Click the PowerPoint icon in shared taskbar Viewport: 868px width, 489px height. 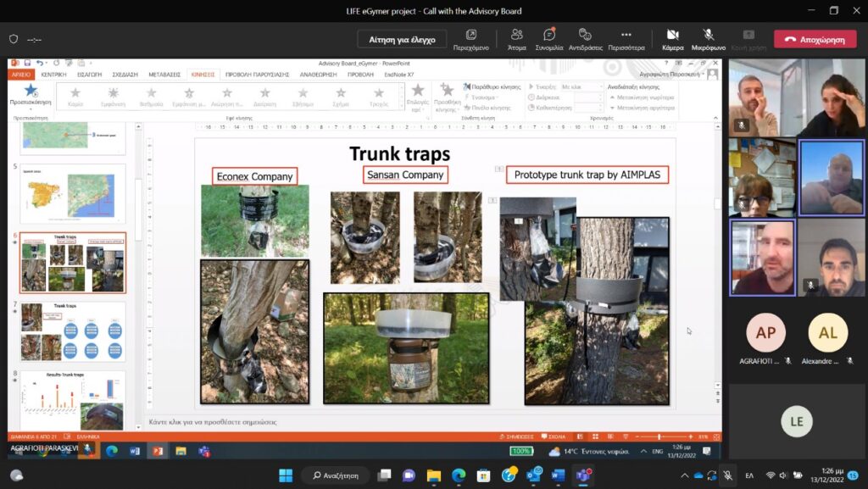pyautogui.click(x=158, y=451)
